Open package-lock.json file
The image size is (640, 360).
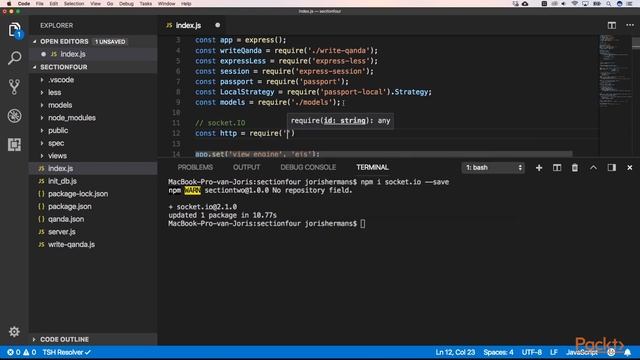point(93,193)
